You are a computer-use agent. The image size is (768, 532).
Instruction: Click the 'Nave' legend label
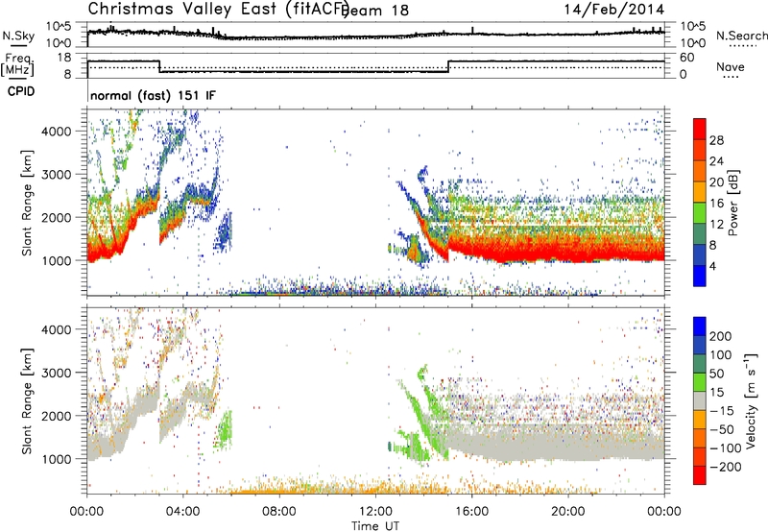[x=731, y=67]
